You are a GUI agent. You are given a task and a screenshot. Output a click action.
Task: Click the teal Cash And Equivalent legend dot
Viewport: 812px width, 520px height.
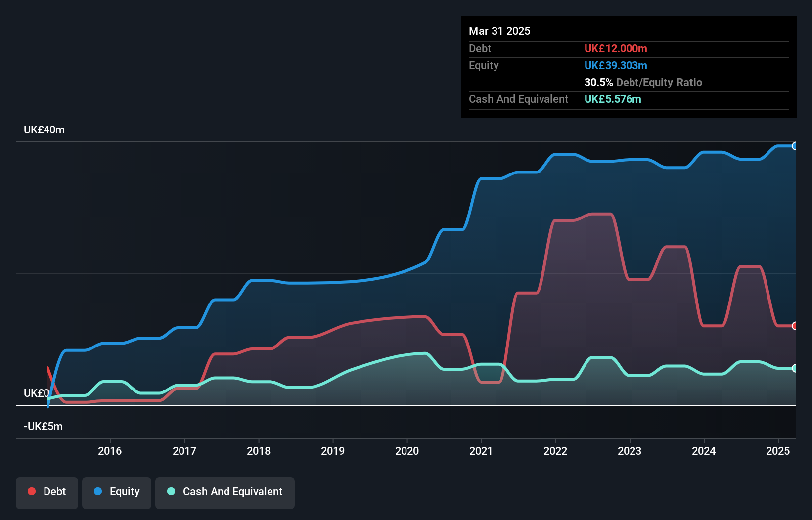coord(171,491)
